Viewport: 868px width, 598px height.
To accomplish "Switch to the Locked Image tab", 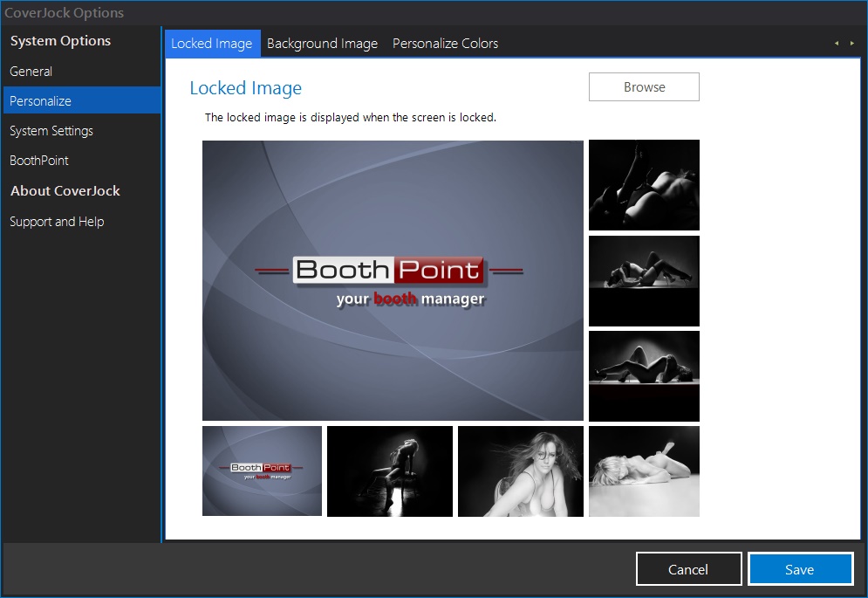I will click(212, 44).
